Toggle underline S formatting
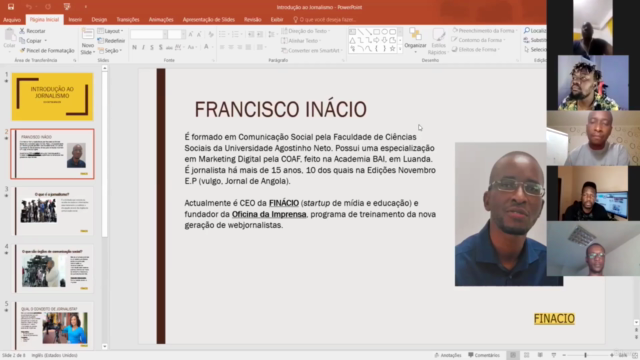This screenshot has width=640, height=360. pos(152,47)
